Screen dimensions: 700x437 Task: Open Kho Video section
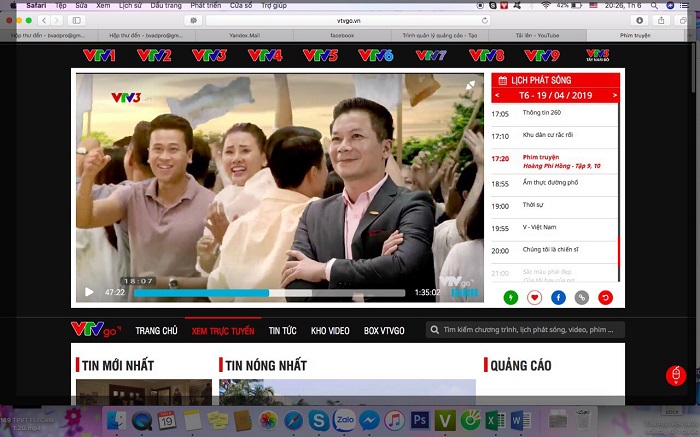click(330, 331)
